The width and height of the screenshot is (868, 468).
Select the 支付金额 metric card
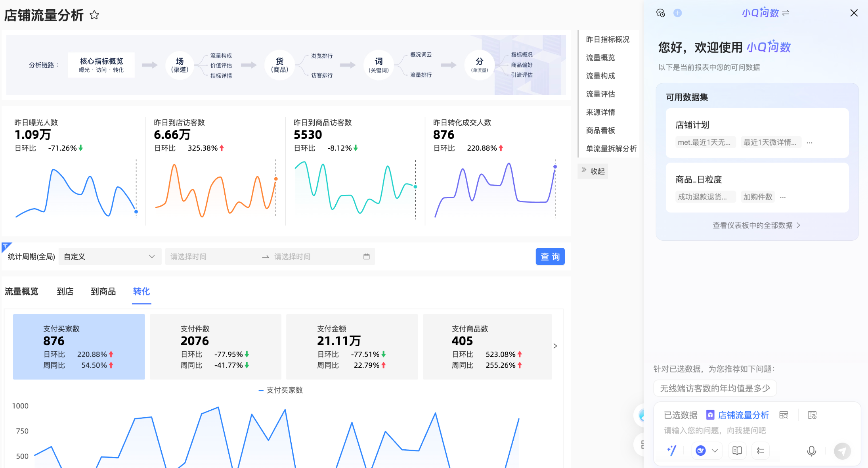click(352, 347)
